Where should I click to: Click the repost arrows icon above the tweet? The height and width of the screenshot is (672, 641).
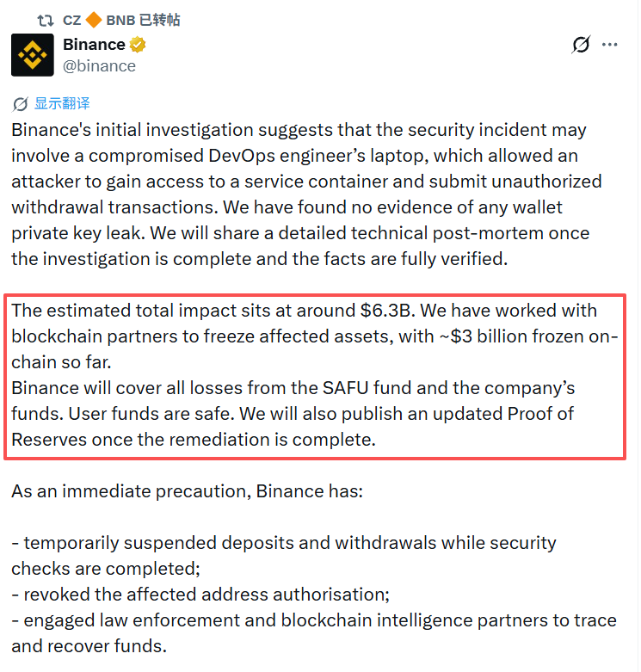(45, 20)
